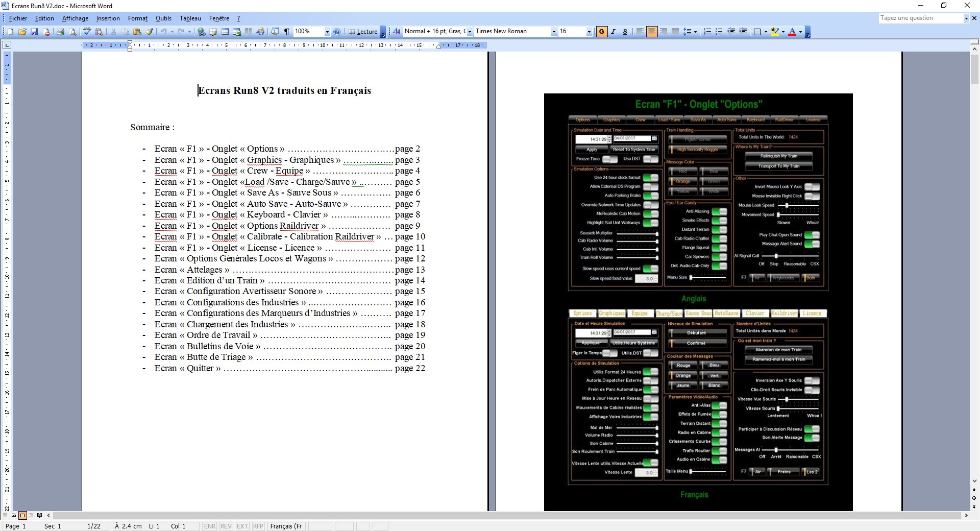The height and width of the screenshot is (531, 980).
Task: Open the Fichier menu
Action: pos(18,18)
